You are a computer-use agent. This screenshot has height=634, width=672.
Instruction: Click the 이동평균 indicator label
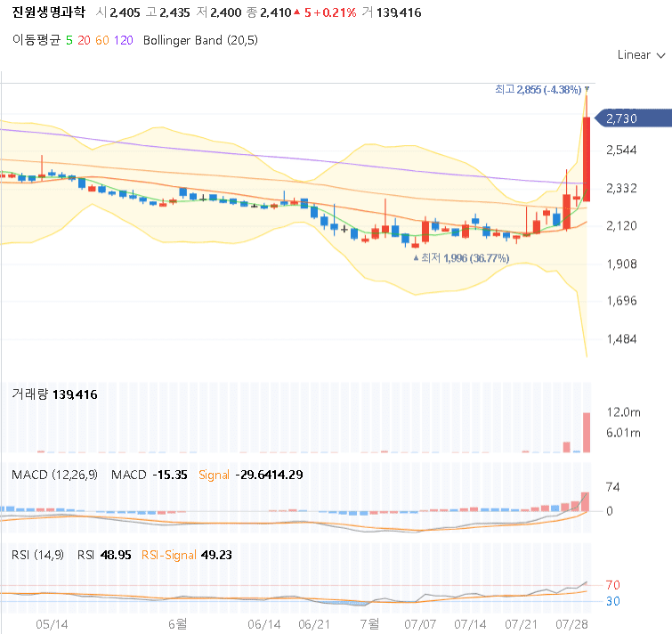pyautogui.click(x=36, y=40)
